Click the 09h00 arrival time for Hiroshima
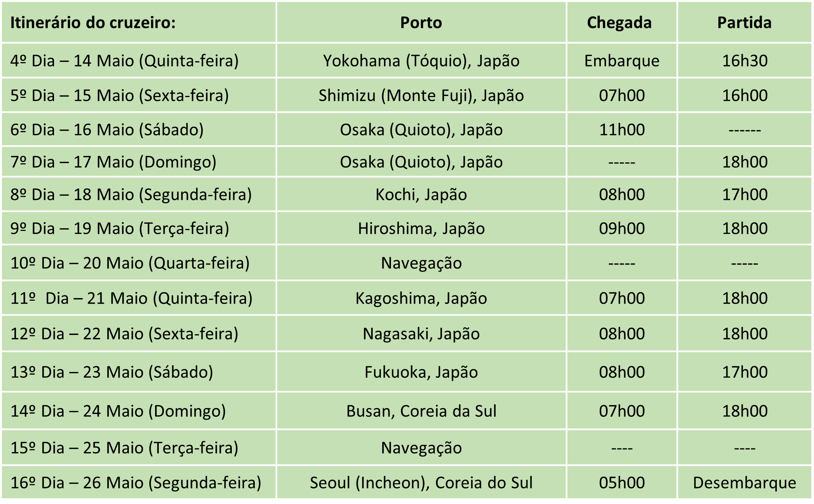 click(622, 228)
